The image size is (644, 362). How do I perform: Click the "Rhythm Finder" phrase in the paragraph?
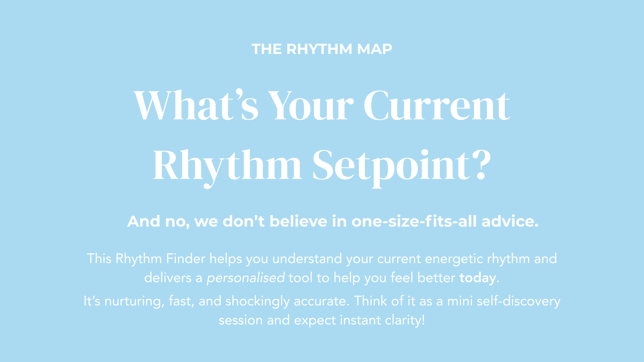click(160, 259)
